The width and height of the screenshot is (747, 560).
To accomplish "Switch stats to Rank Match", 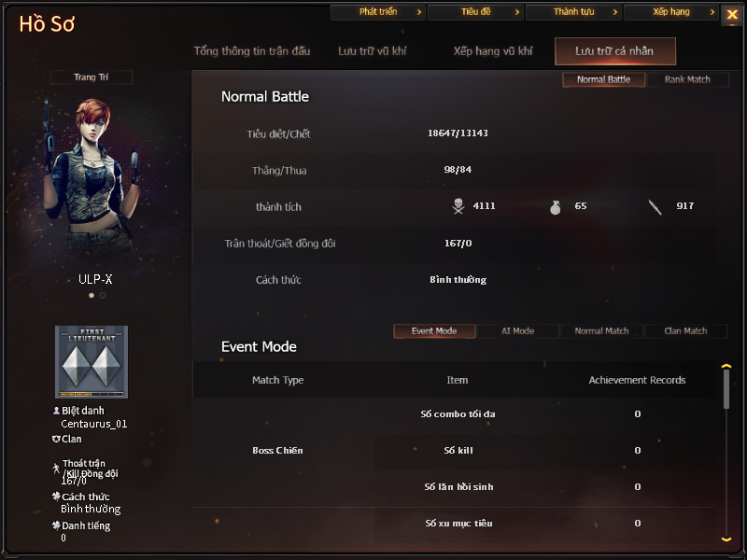I will coord(687,79).
